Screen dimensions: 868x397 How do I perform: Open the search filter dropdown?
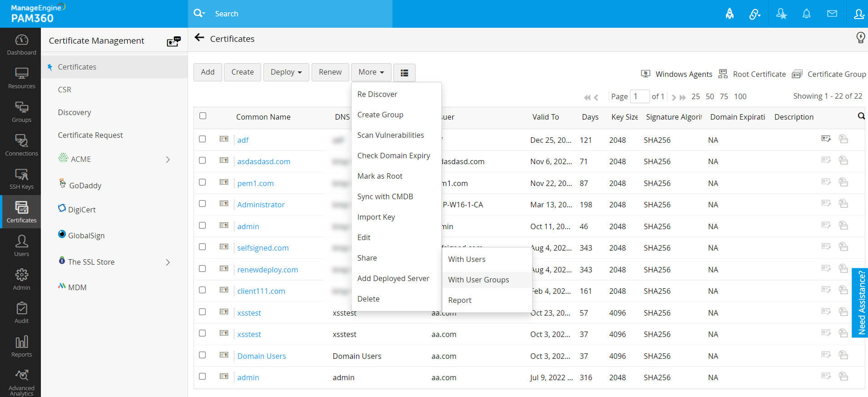point(199,13)
